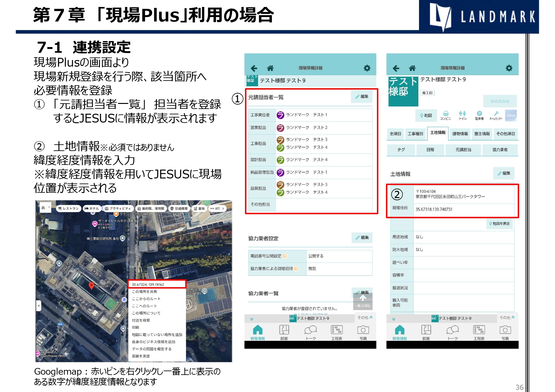Open the 日程 tab

[430, 150]
